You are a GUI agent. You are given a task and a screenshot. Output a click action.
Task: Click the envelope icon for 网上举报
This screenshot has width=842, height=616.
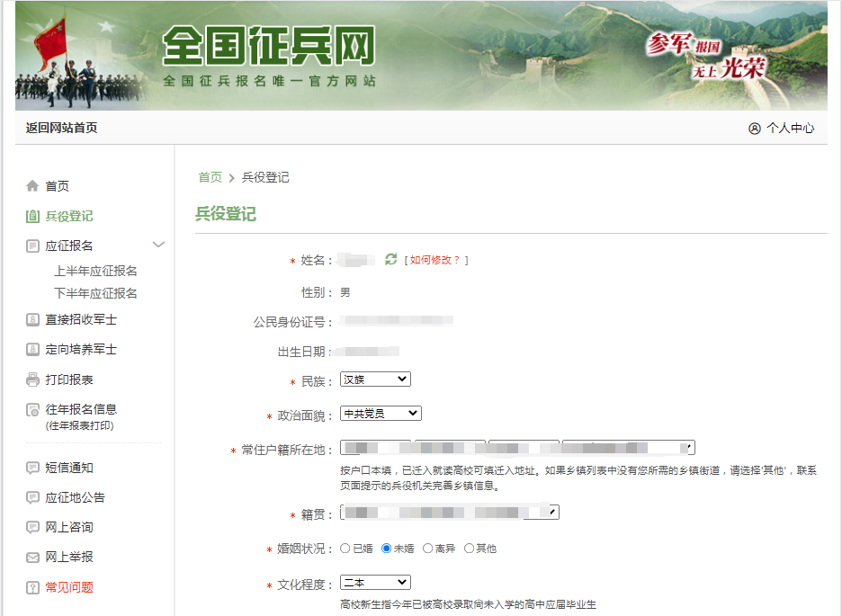[x=32, y=558]
